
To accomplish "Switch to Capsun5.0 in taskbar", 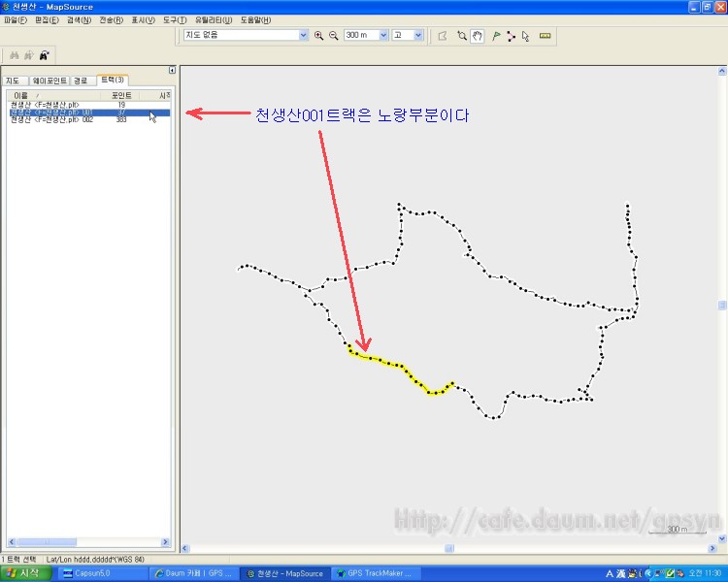I will [102, 573].
